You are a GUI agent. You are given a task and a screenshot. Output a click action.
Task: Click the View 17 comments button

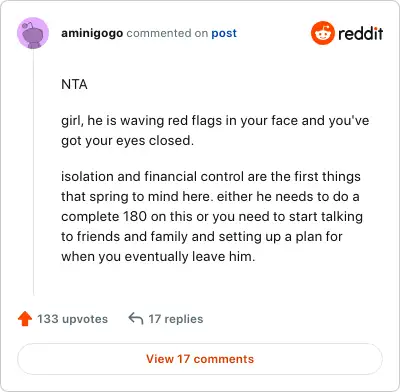(x=200, y=359)
